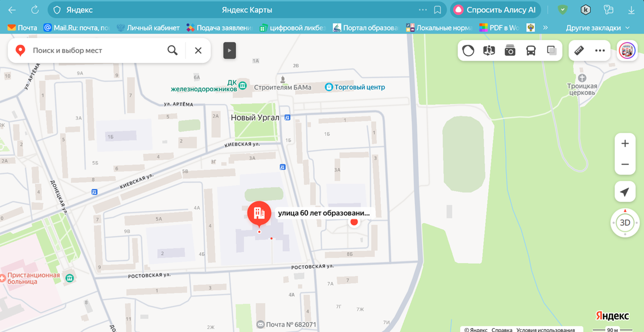Open the "Локальные норма" bookmark

439,28
